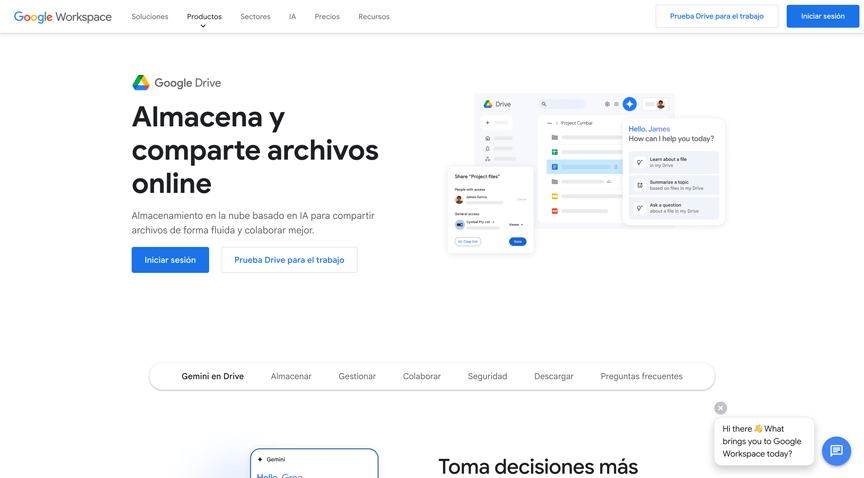
Task: Click the first gray folder icon under Project Cymbal
Action: (x=554, y=137)
